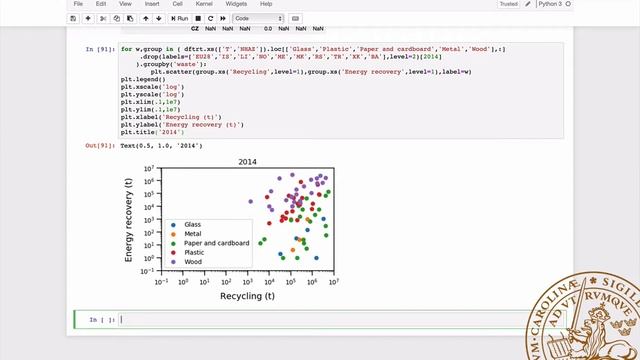
Task: Click the Trusted notebook indicator
Action: pos(509,4)
